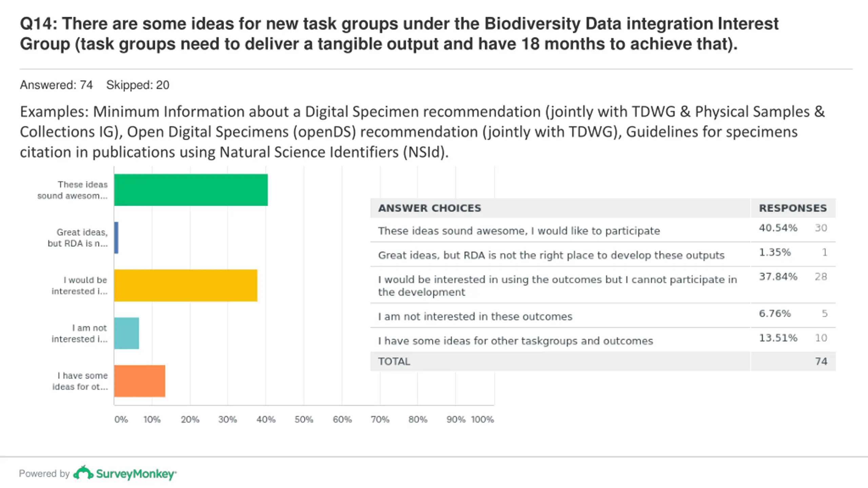Select the RESPONSES column header
The height and width of the screenshot is (488, 868).
pos(793,208)
